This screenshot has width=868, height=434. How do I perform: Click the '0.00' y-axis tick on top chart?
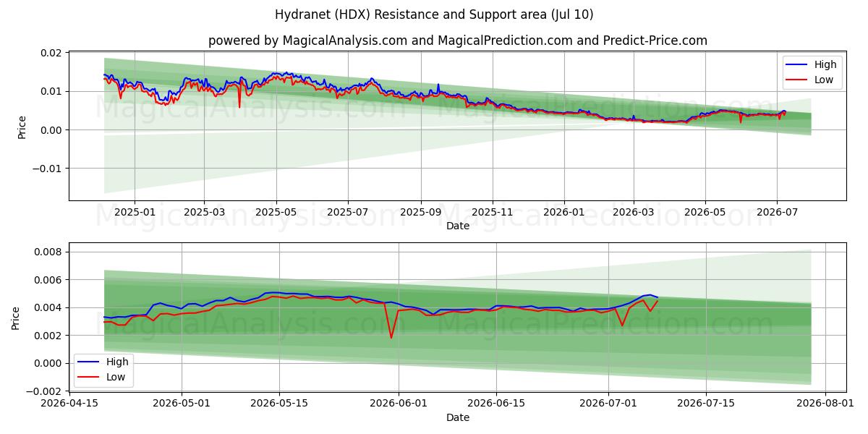[x=51, y=130]
